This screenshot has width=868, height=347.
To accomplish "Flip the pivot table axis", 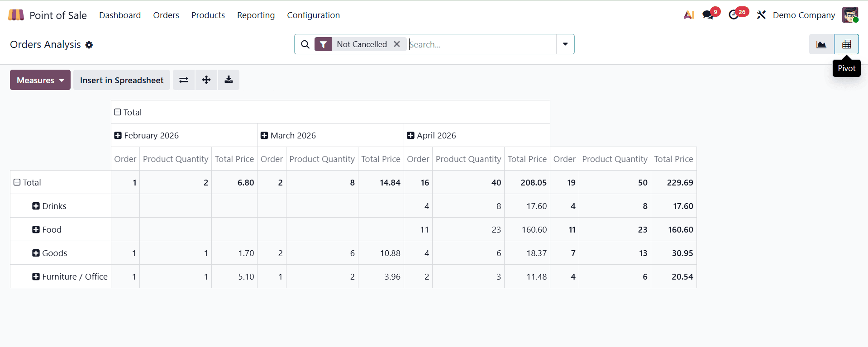I will [184, 80].
